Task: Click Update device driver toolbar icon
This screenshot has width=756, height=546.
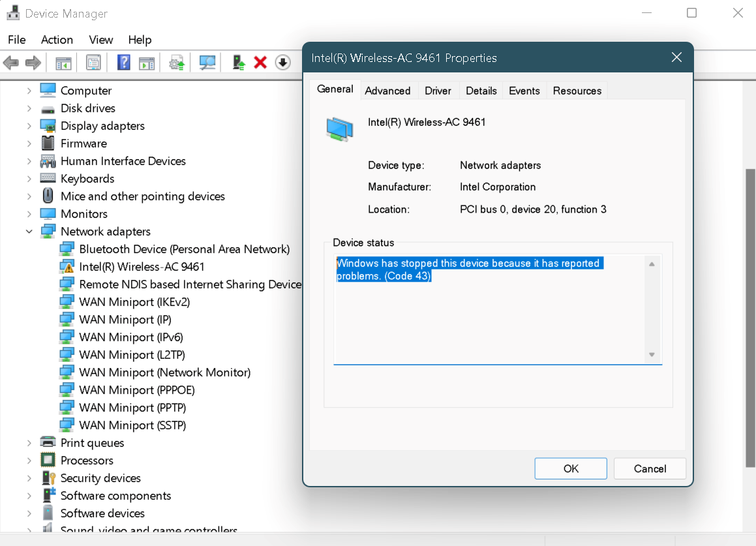Action: coord(177,63)
